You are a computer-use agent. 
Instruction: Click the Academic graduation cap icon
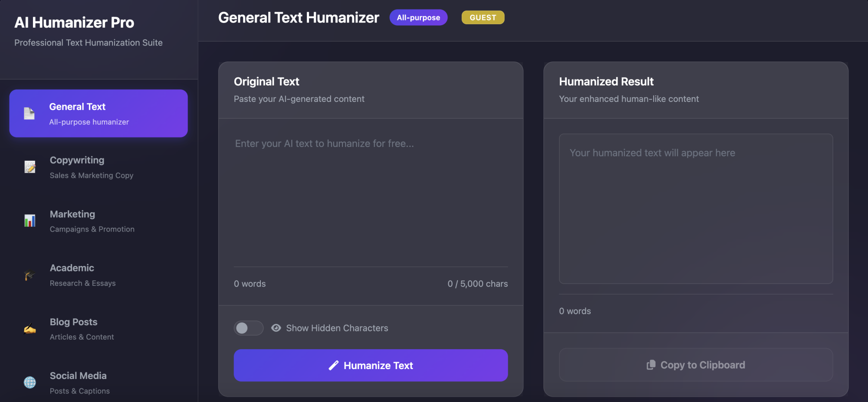click(29, 274)
